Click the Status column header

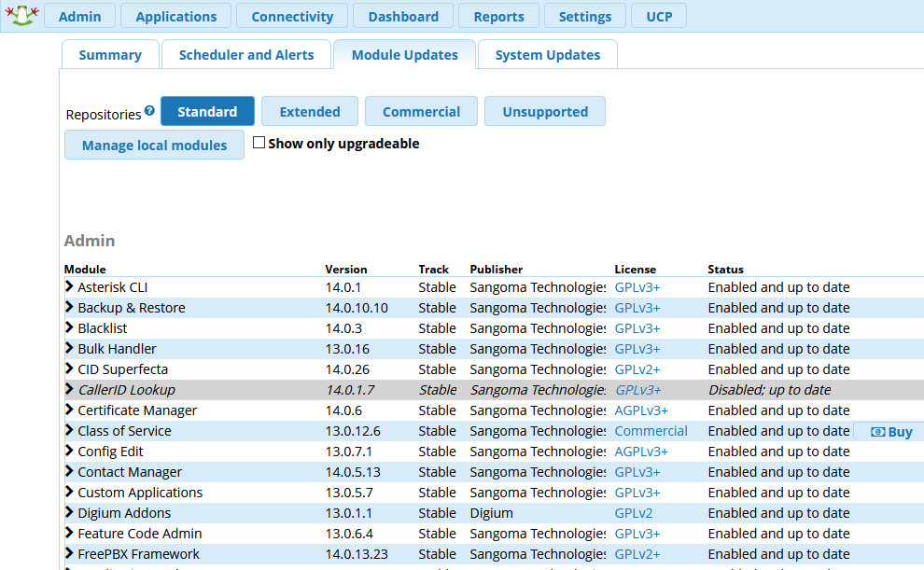coord(725,269)
